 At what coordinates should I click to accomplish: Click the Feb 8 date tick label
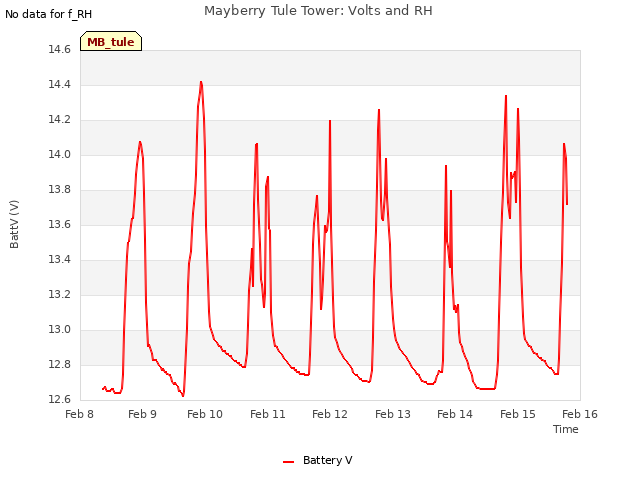[x=80, y=414]
